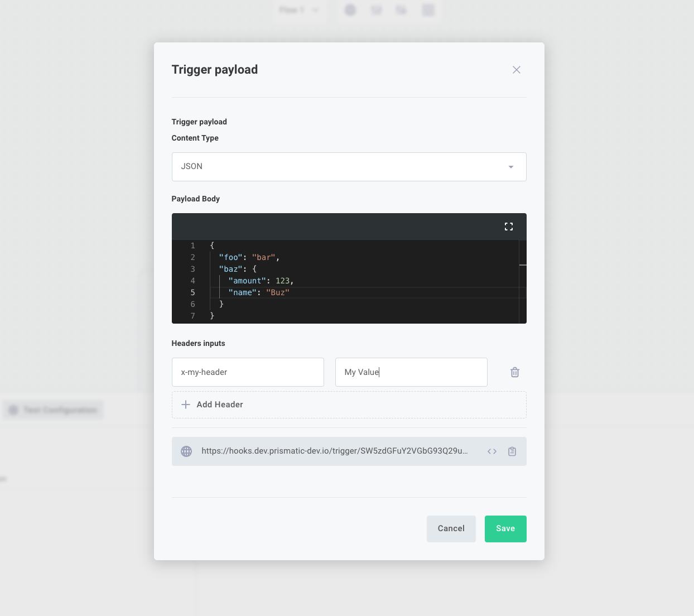
Task: Click the webhook trigger URL text
Action: (335, 451)
